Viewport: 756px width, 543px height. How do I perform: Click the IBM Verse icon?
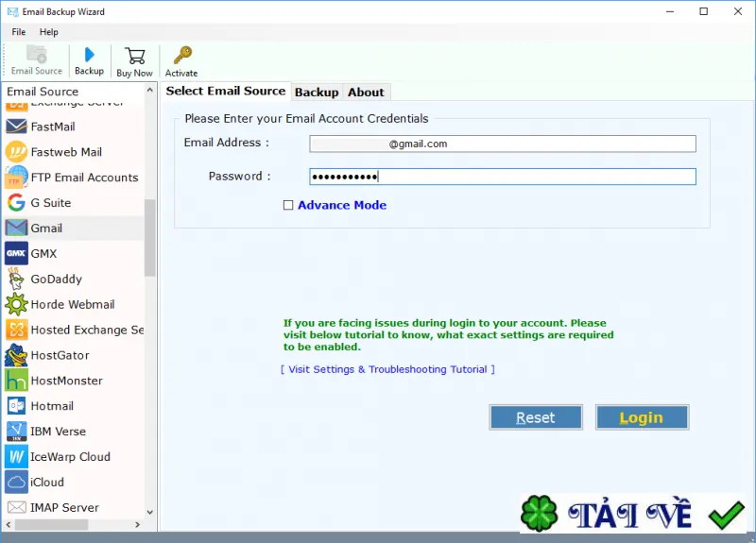point(16,432)
